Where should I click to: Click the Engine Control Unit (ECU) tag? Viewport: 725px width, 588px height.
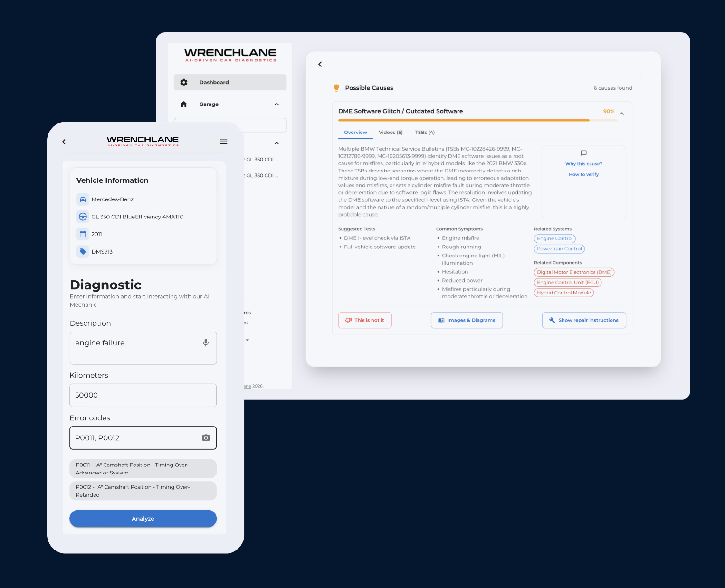568,282
